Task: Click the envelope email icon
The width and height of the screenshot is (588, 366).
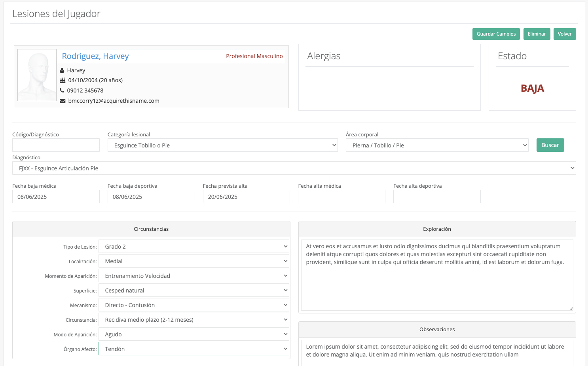Action: 63,101
